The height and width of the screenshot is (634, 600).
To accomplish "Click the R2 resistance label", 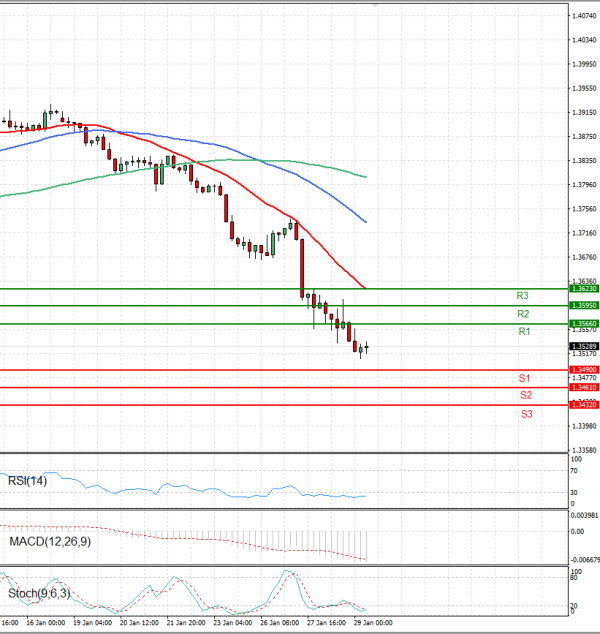I will [x=522, y=314].
